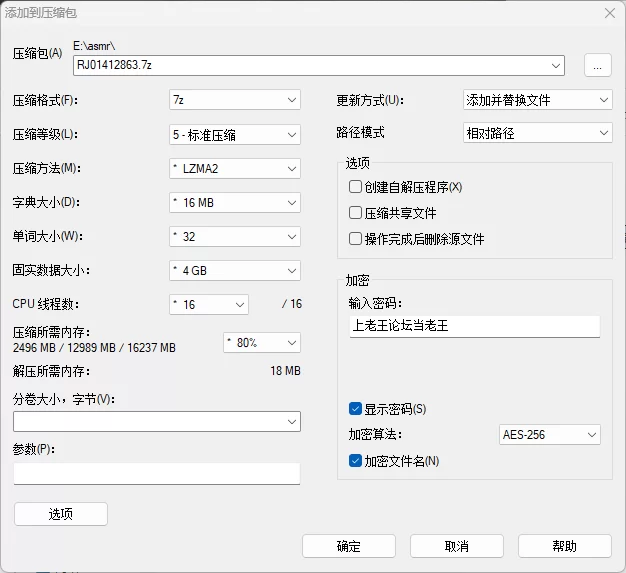Expand the 压缩等级 dropdown list
Screen dimensions: 626x573
click(235, 135)
